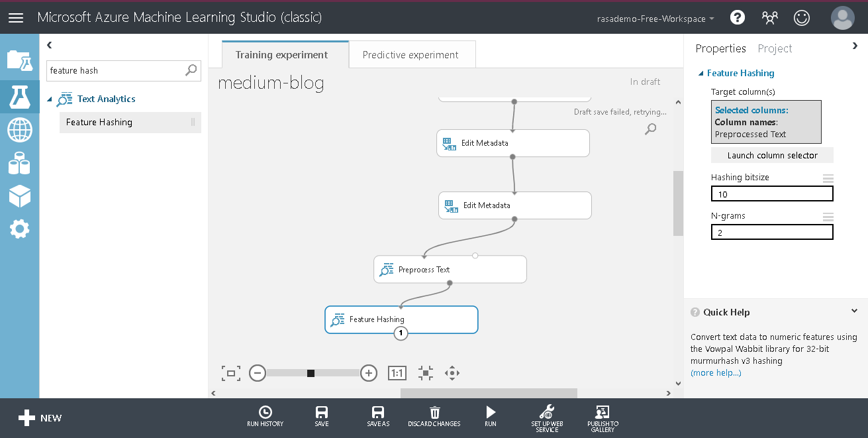868x438 pixels.
Task: Click the zoom to fit icon
Action: pyautogui.click(x=230, y=373)
